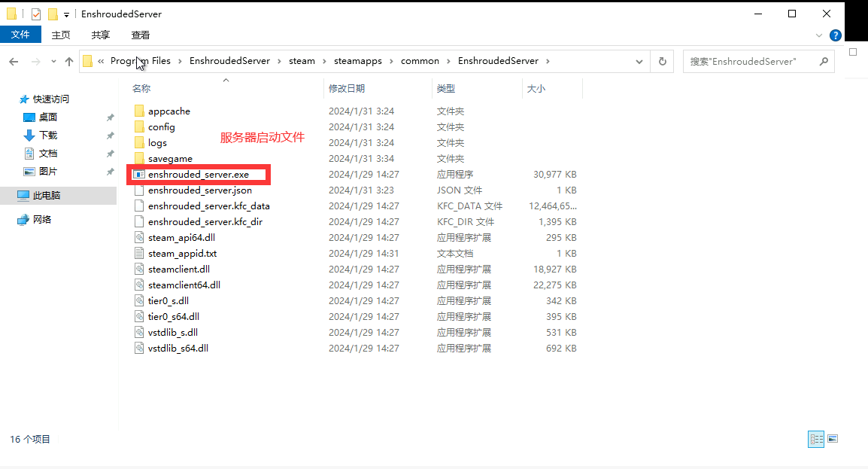This screenshot has height=469, width=868.
Task: Open the Explorer help question-mark icon
Action: tap(836, 35)
